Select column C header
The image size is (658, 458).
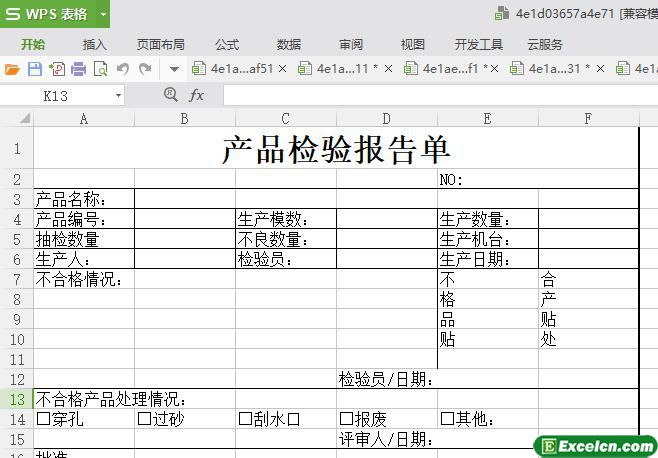tap(286, 119)
